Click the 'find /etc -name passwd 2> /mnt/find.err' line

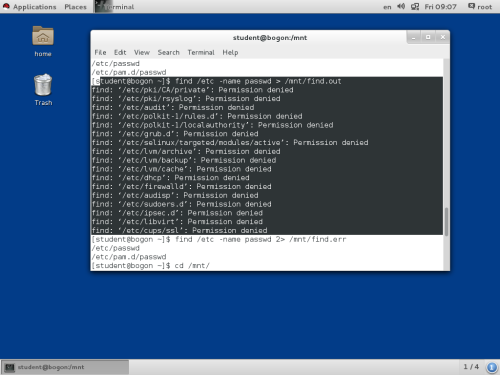(x=219, y=239)
